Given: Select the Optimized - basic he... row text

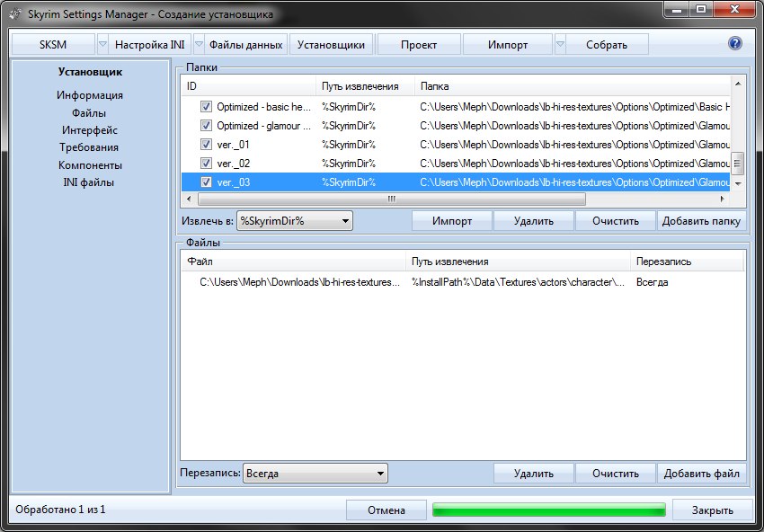Looking at the screenshot, I should (263, 107).
